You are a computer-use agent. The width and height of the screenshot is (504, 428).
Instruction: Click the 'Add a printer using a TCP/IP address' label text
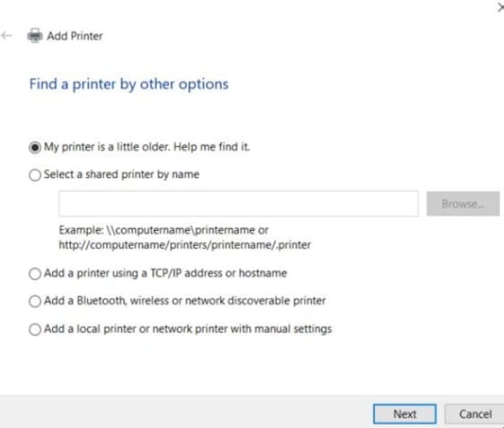coord(165,274)
